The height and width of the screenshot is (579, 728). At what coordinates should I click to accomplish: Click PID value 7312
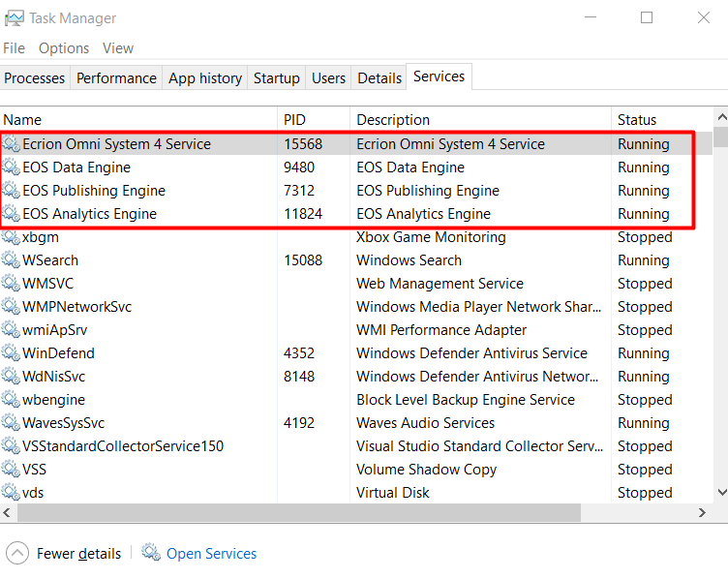click(x=299, y=191)
